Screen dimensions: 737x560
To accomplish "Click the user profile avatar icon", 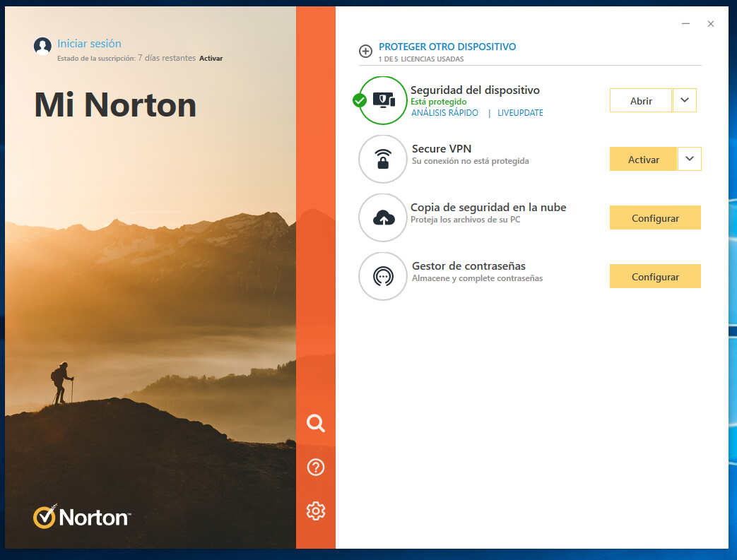I will [x=42, y=46].
